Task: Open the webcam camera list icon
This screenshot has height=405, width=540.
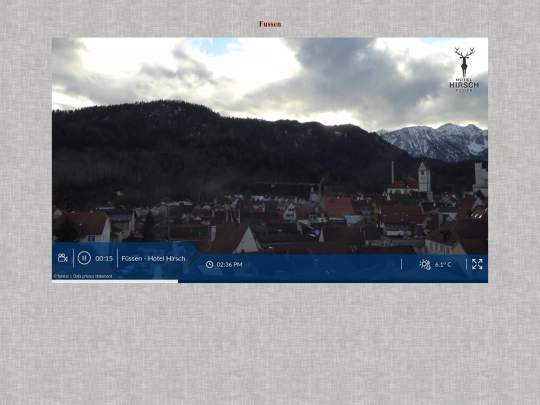Action: (x=63, y=258)
